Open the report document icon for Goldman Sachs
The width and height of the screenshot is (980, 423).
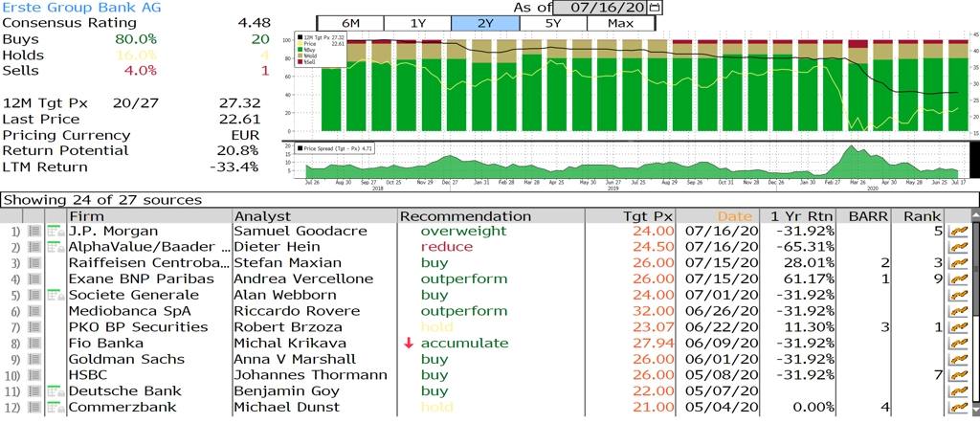(x=34, y=360)
